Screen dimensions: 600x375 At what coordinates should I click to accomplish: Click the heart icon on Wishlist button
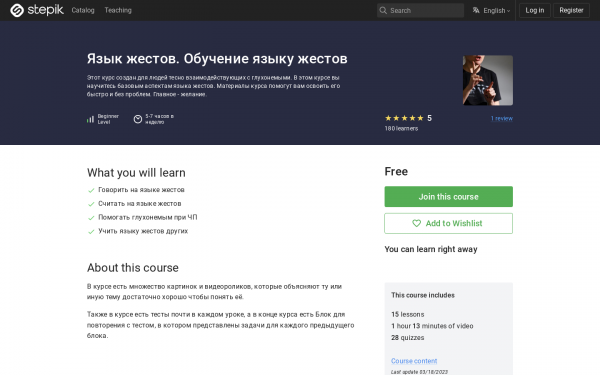[x=416, y=223]
